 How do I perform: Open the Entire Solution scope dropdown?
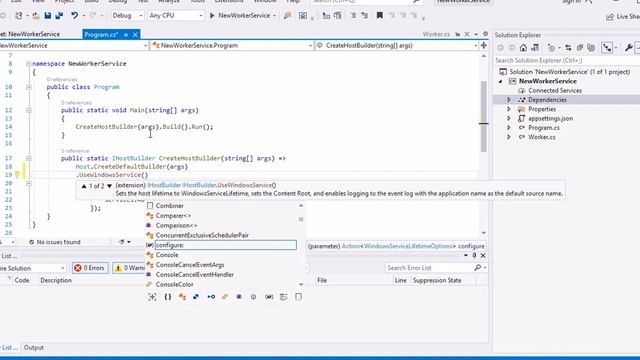tap(32, 268)
